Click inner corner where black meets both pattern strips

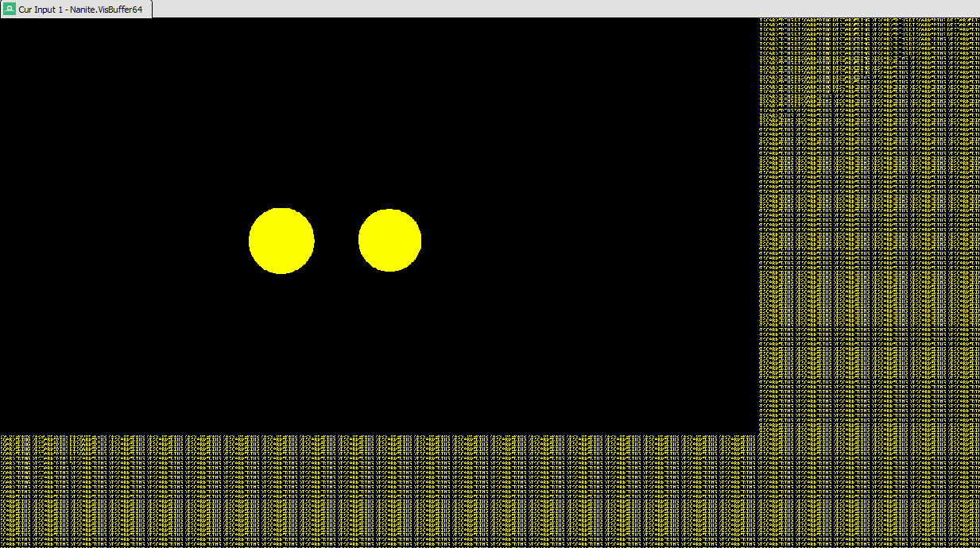[757, 434]
